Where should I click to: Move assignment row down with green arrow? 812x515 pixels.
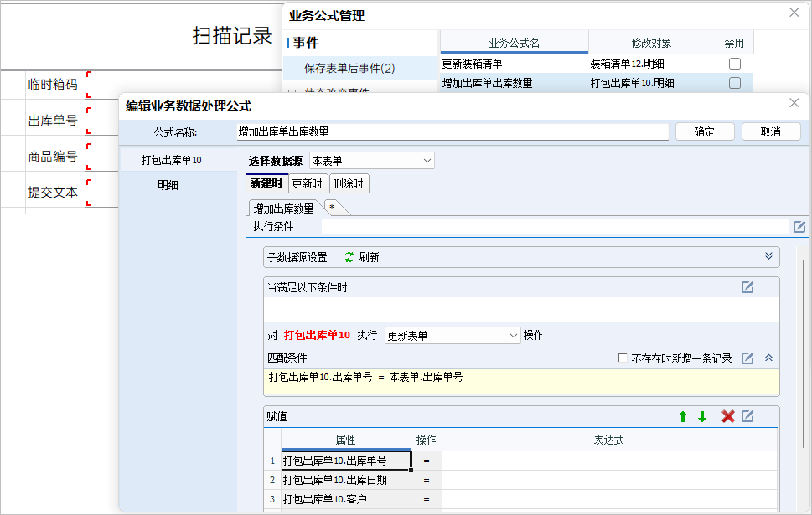tap(701, 417)
